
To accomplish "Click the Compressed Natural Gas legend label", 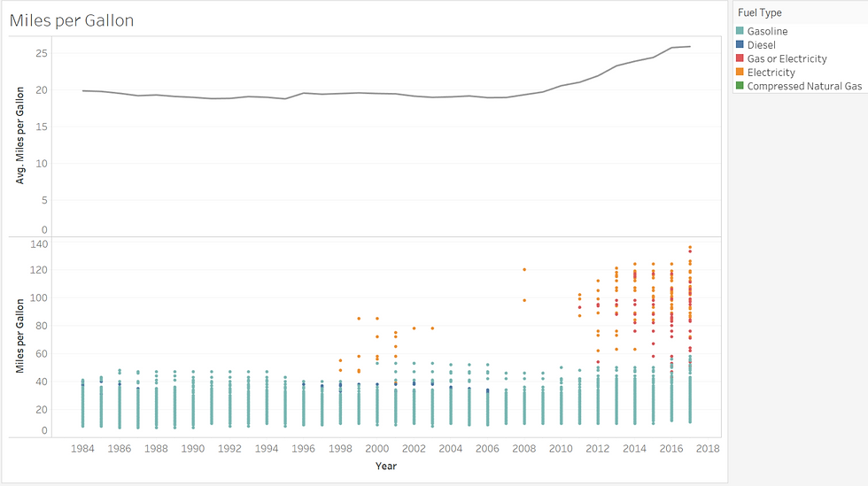I will click(x=804, y=87).
